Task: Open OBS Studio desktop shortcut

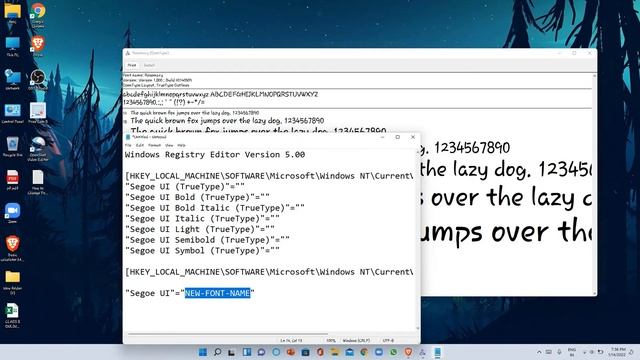Action: [x=38, y=80]
